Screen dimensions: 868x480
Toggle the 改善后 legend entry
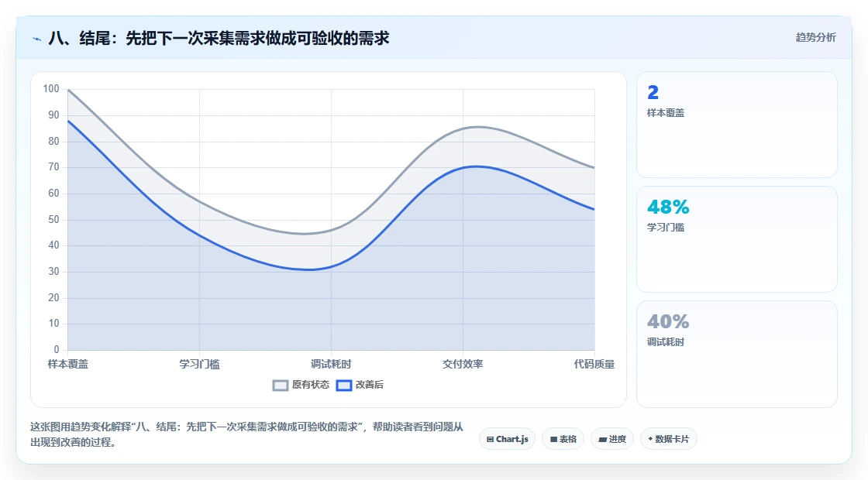[x=360, y=385]
